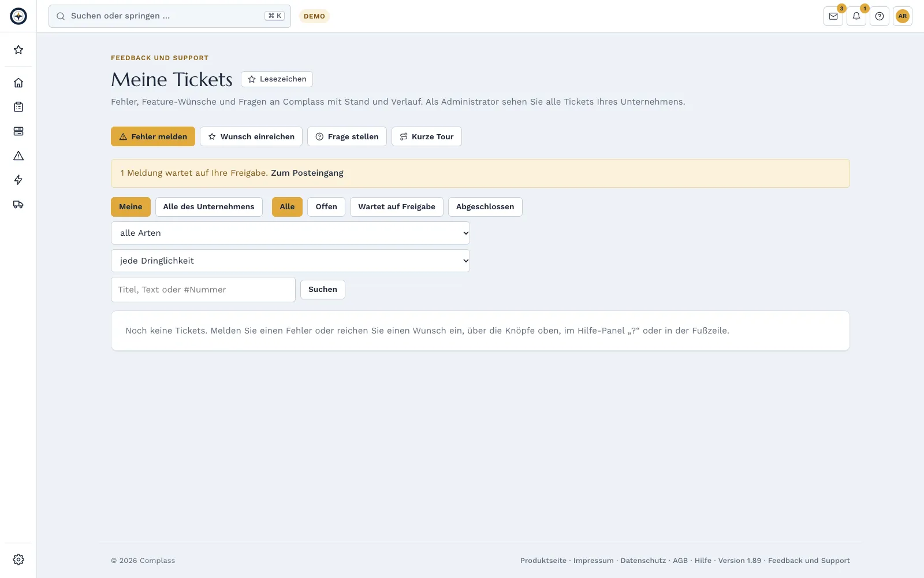Go to home icon in sidebar

coord(18,83)
